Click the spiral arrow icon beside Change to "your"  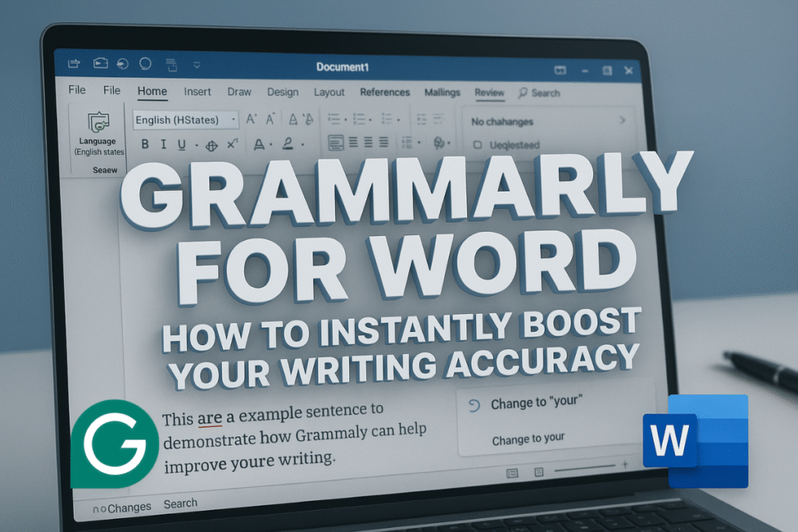[474, 405]
